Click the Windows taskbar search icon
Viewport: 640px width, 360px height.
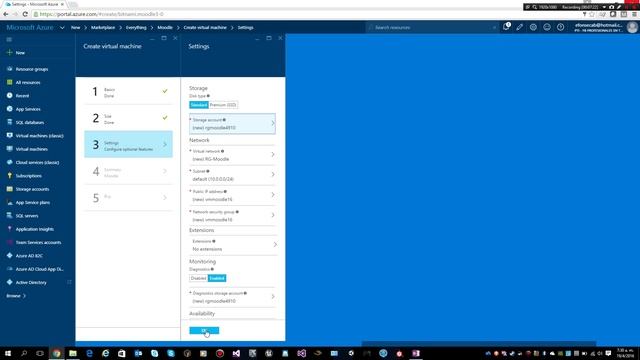pos(24,353)
